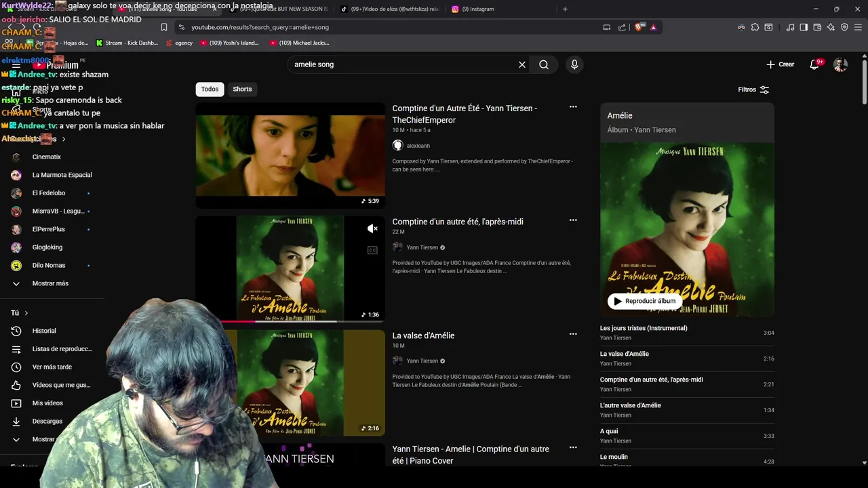Select the Todos filter chip
Image resolution: width=868 pixels, height=488 pixels.
[x=210, y=89]
